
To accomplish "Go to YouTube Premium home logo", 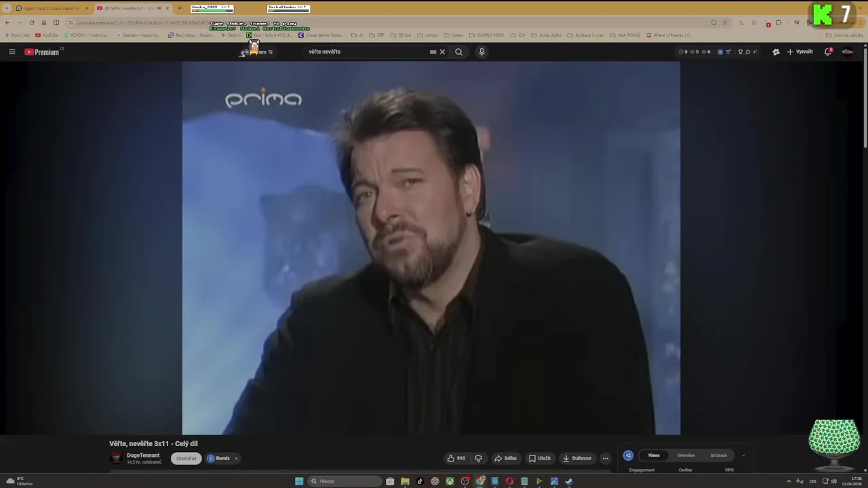I will [43, 52].
